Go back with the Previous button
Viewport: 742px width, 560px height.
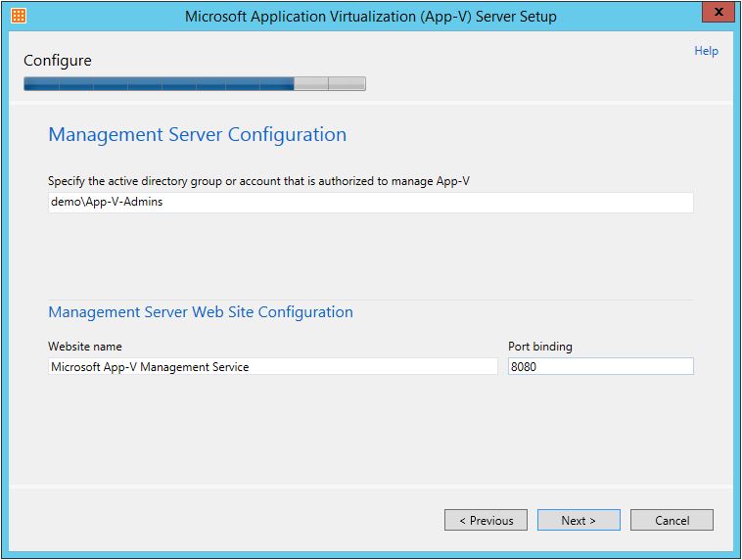coord(486,520)
